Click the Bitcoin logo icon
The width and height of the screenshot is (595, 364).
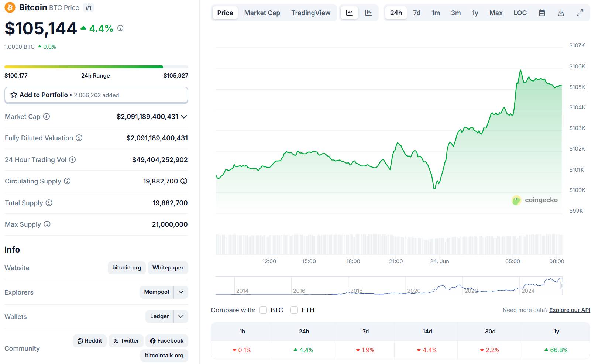[10, 7]
